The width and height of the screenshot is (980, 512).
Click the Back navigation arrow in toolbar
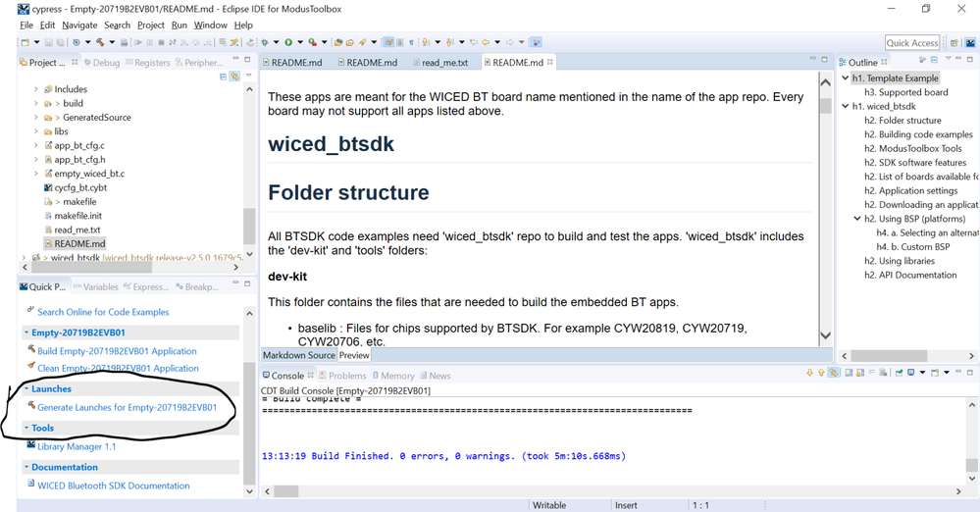[486, 42]
